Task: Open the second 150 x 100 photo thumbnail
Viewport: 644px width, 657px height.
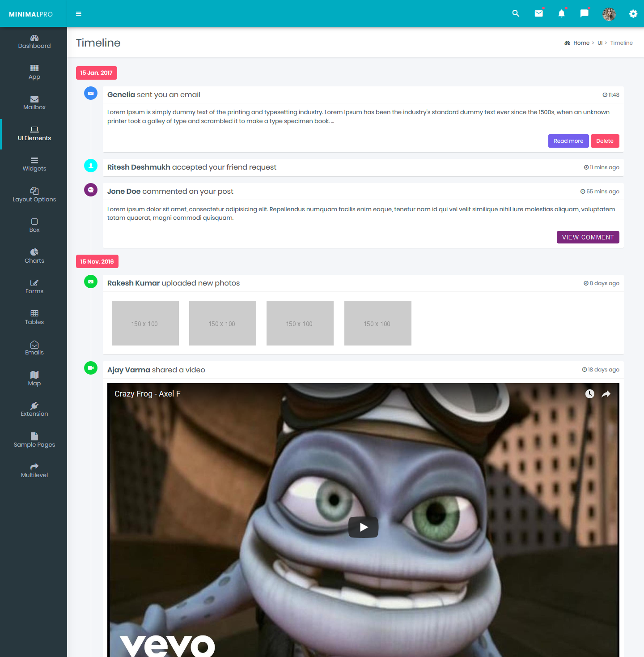Action: (223, 323)
